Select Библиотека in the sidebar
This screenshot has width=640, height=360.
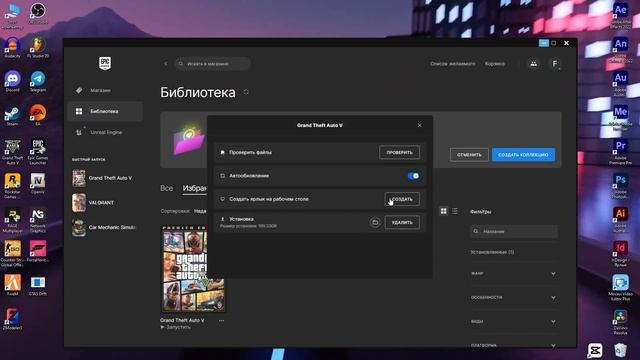[x=105, y=111]
